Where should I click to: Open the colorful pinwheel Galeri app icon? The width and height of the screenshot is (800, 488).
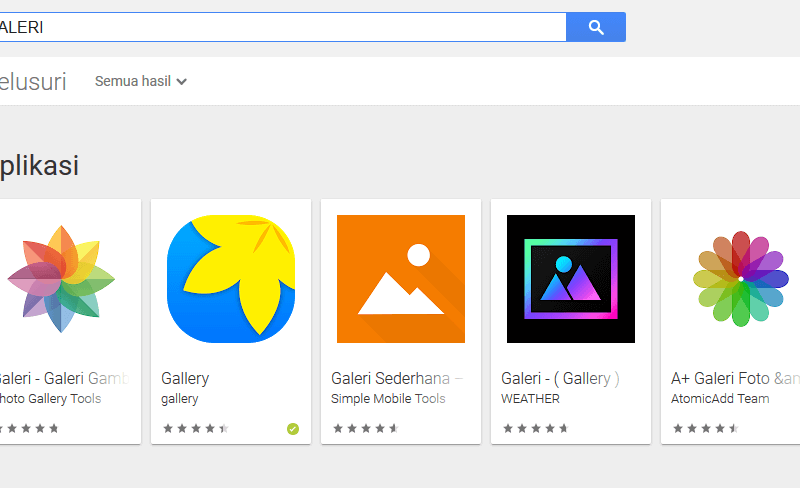61,279
